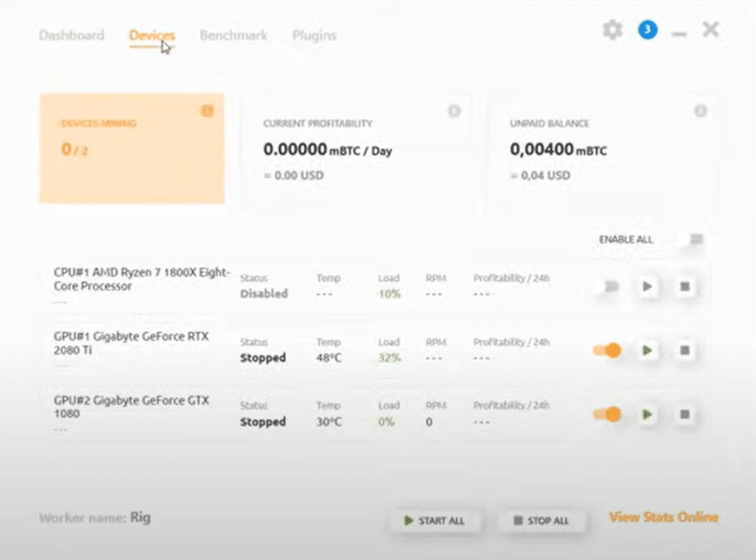The image size is (756, 560).
Task: Click the 0,00400 mBTC balance value
Action: pyautogui.click(x=559, y=150)
